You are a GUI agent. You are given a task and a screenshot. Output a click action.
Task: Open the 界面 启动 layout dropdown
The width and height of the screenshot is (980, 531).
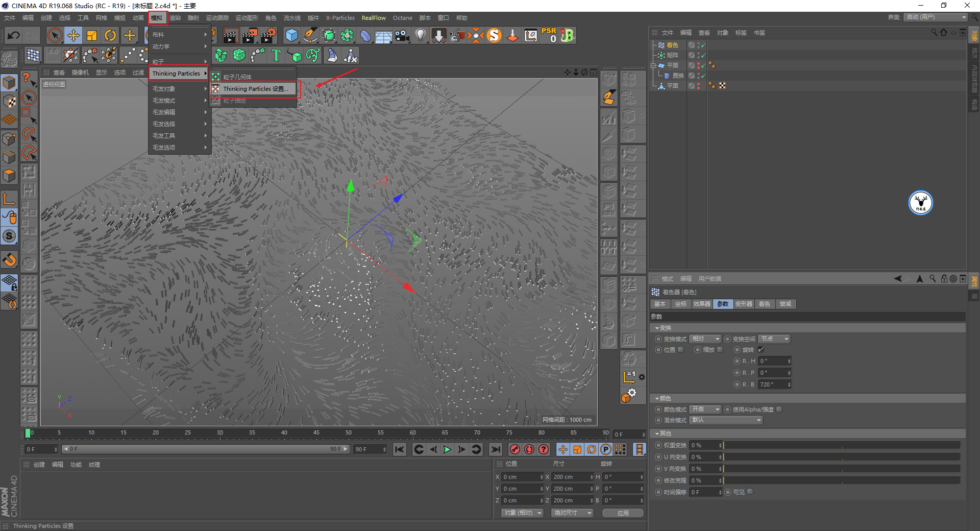click(x=936, y=17)
